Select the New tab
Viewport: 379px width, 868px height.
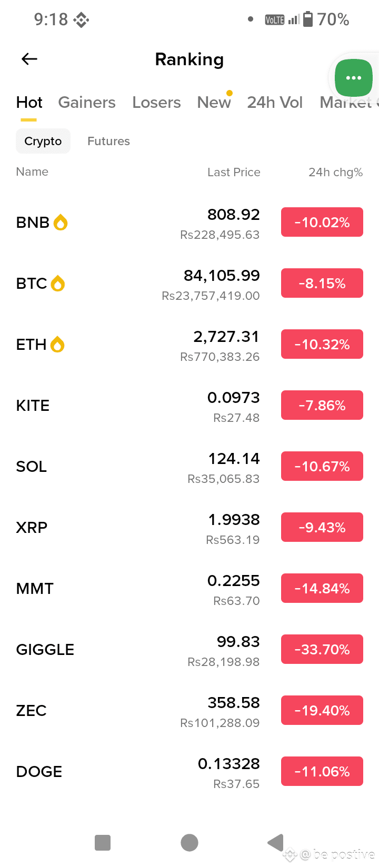click(x=214, y=102)
